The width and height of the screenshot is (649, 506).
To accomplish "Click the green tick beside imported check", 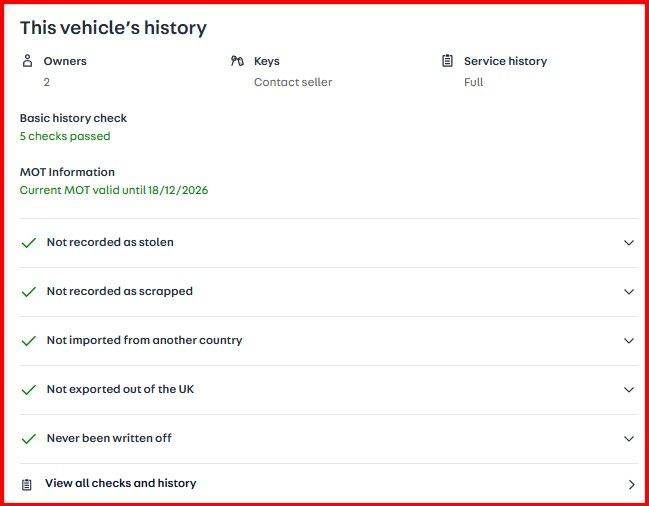I will [29, 341].
